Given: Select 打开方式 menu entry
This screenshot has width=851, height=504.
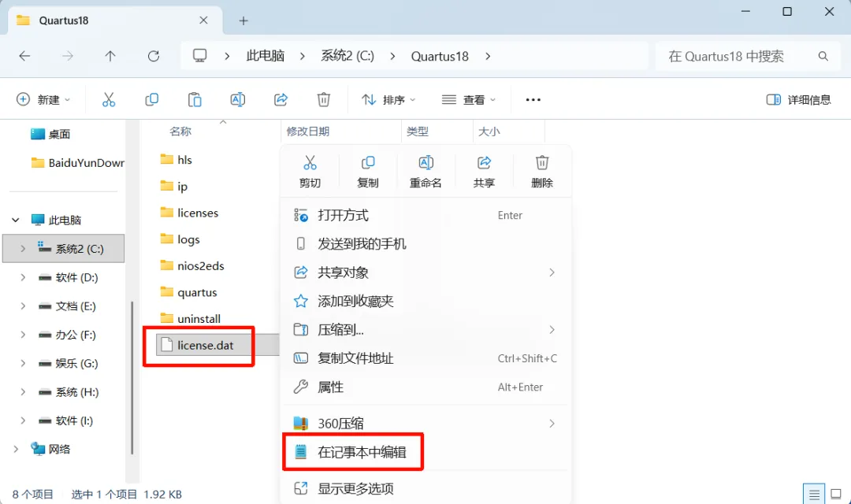Looking at the screenshot, I should click(426, 215).
